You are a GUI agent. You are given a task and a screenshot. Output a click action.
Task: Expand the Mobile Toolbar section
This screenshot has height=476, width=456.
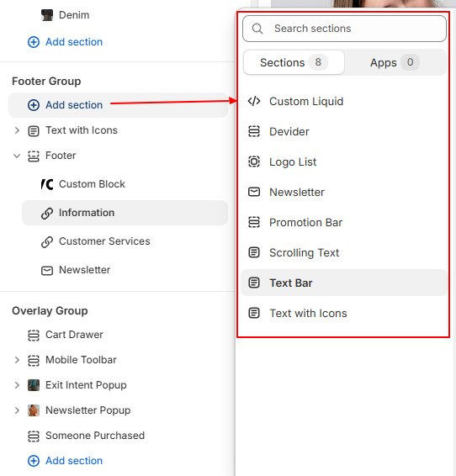point(17,360)
